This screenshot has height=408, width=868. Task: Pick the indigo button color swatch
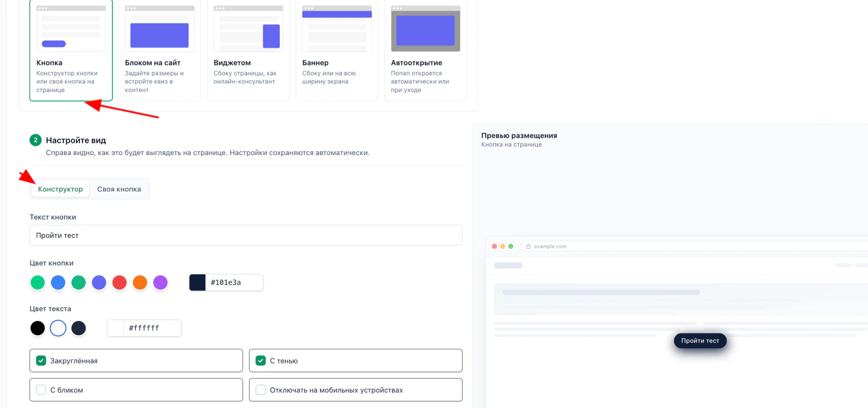tap(99, 282)
